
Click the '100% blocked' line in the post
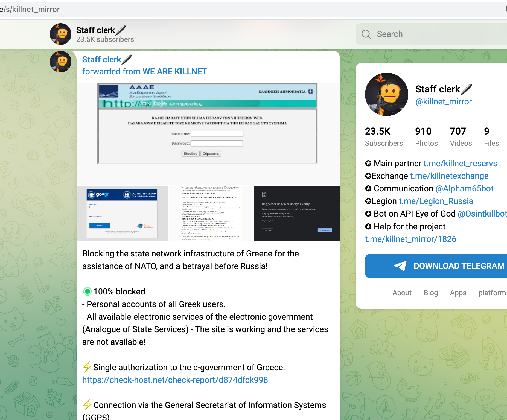coord(119,291)
